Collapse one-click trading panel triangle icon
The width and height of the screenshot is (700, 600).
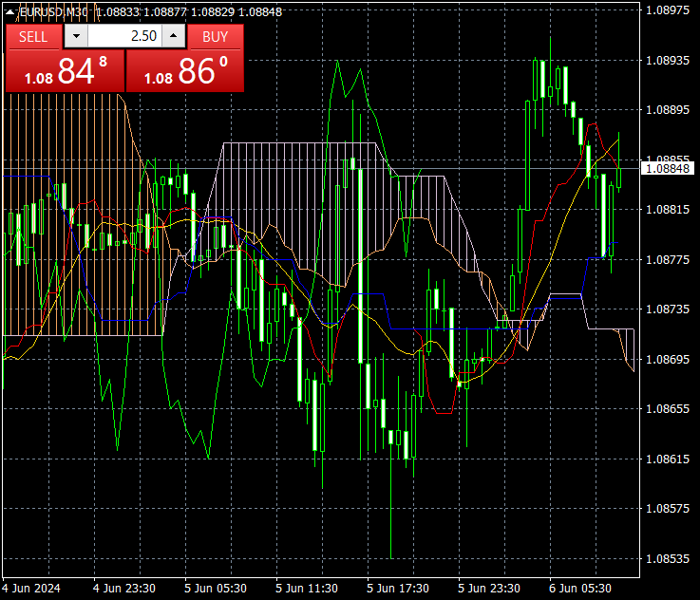[x=9, y=12]
